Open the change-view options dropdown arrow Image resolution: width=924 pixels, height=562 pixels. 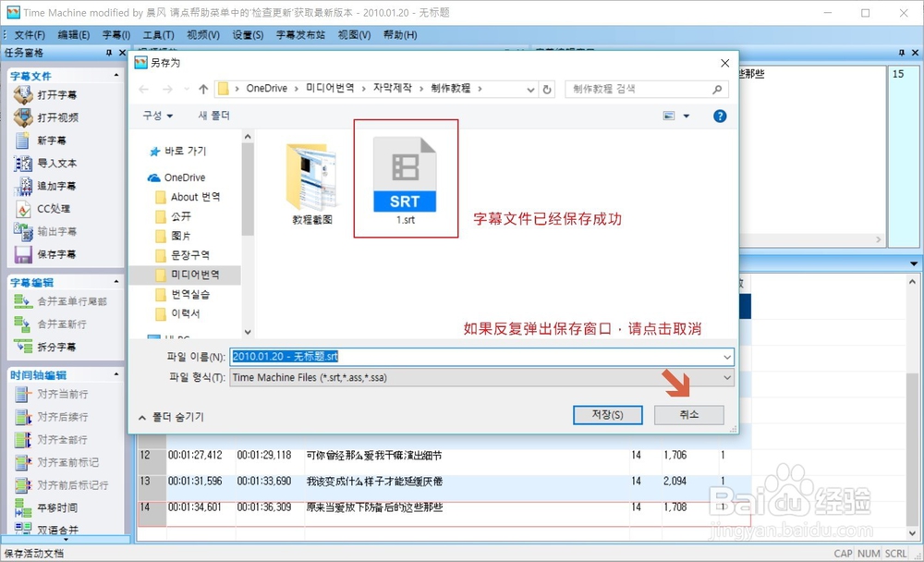(x=687, y=116)
